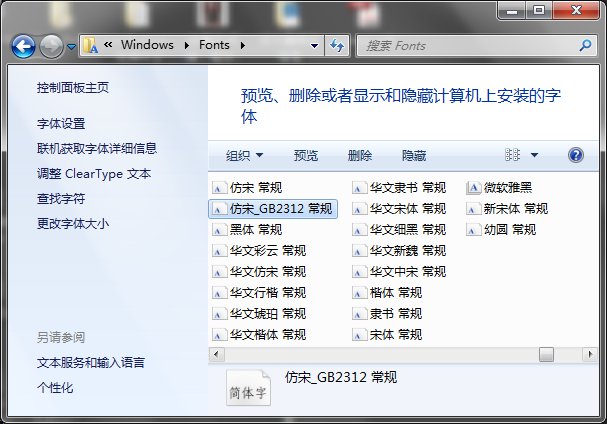Click the change view icon
The height and width of the screenshot is (424, 607).
click(x=513, y=155)
